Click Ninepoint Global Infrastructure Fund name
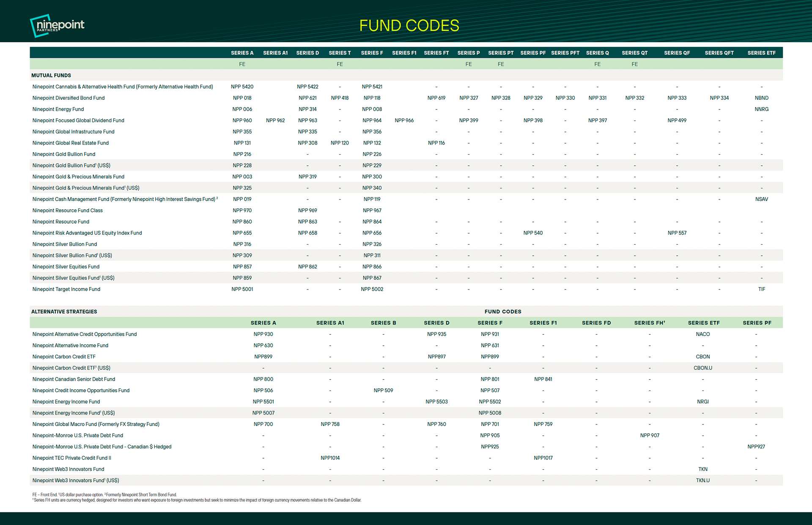Screen dimensions: 812x525 (x=74, y=132)
